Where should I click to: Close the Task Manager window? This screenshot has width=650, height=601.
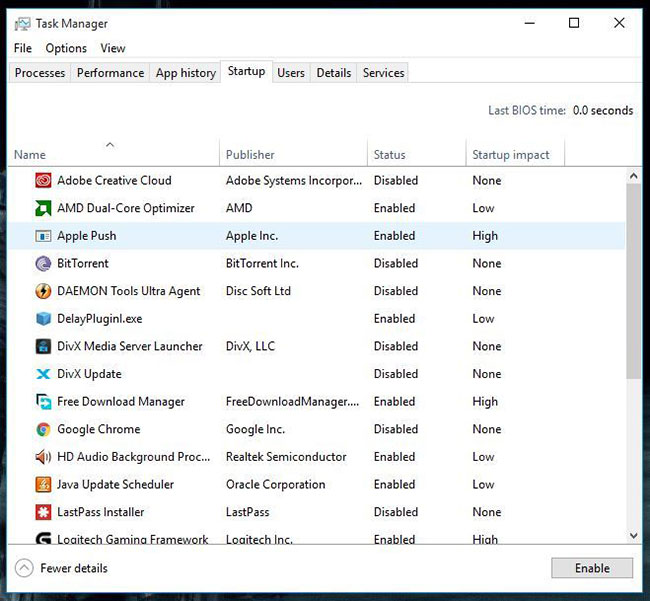pos(619,23)
